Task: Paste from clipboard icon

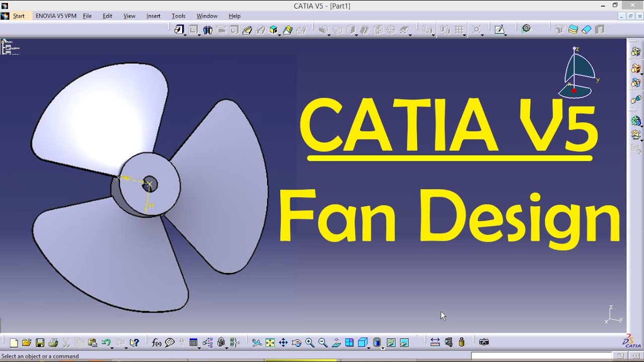Action: (x=93, y=343)
